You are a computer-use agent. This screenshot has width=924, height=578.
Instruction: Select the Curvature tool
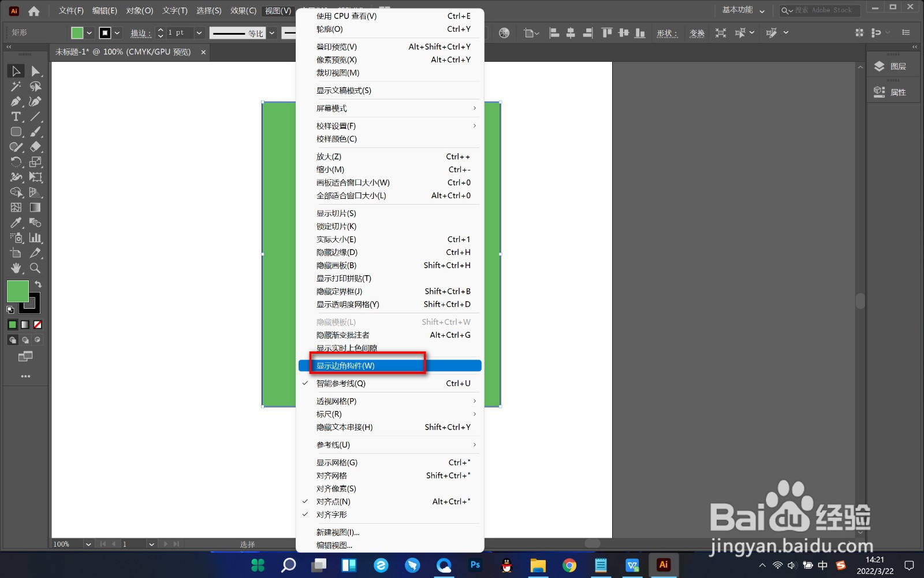point(35,101)
